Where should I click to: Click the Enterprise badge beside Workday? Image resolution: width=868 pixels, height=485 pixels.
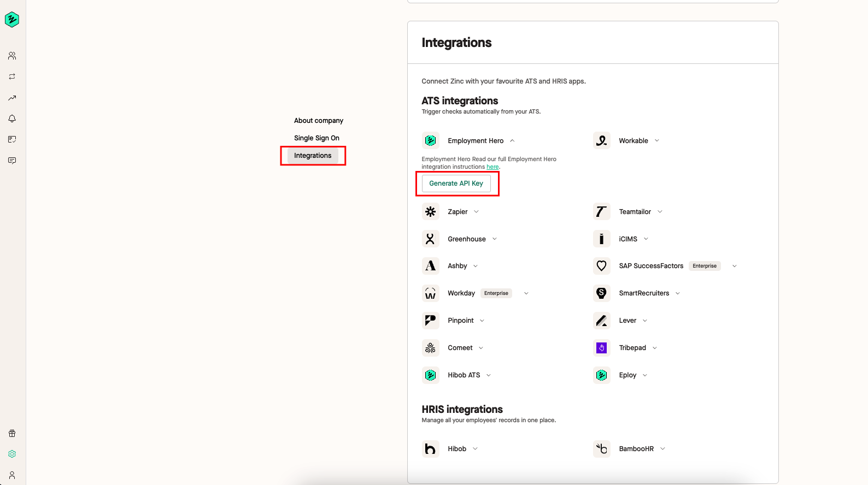[x=496, y=293]
